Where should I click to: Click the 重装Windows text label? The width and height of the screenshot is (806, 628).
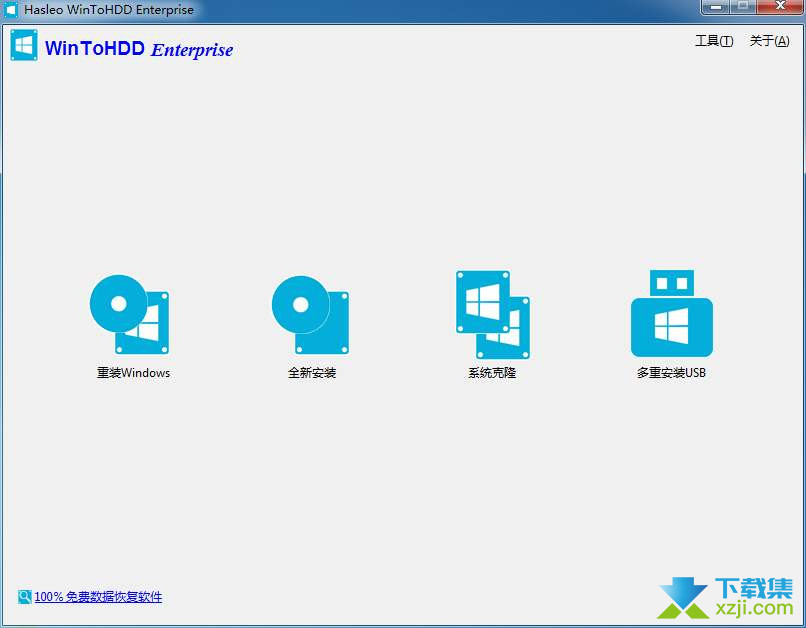(x=133, y=373)
